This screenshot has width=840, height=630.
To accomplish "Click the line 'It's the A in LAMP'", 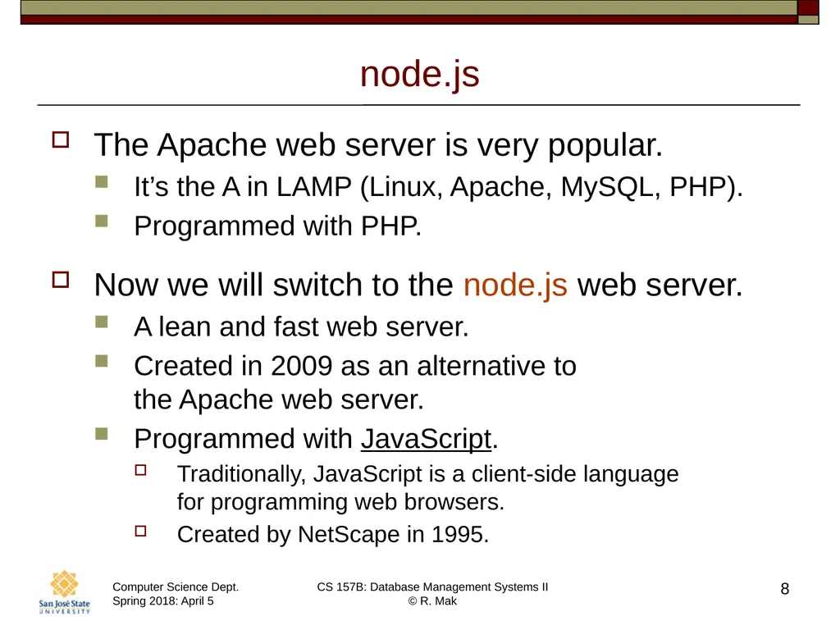I will pos(243,187).
